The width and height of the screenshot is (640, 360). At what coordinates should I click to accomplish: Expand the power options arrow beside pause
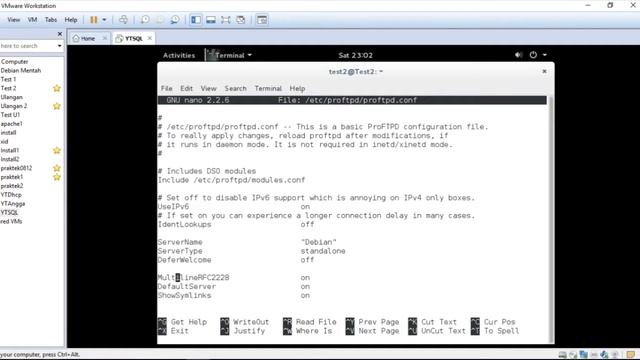pos(104,20)
